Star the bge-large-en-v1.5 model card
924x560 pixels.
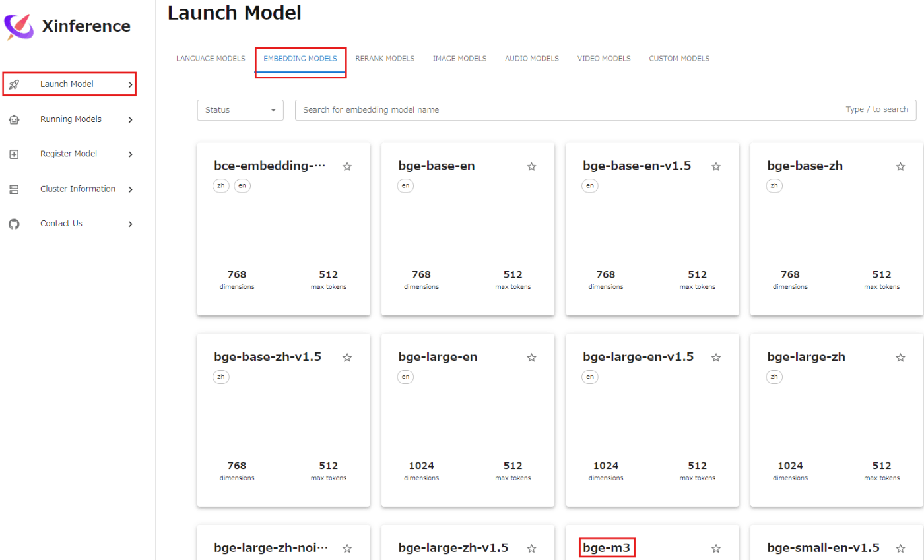click(716, 358)
